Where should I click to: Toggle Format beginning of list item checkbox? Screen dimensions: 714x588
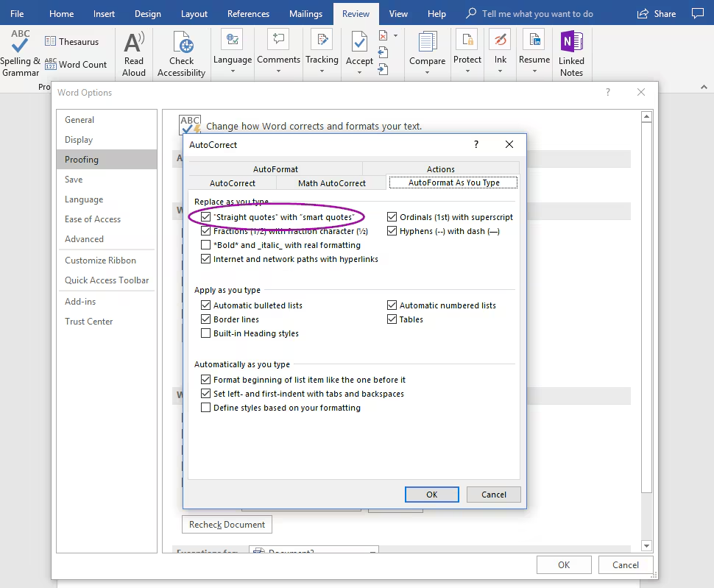[206, 380]
